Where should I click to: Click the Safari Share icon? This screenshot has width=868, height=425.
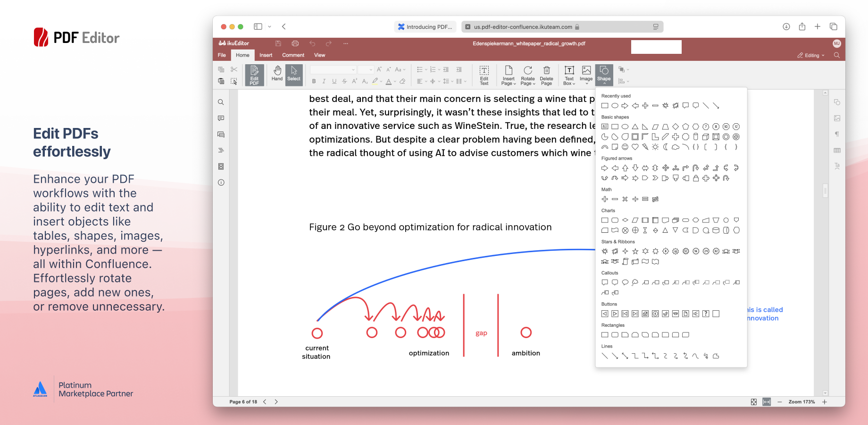coord(802,27)
